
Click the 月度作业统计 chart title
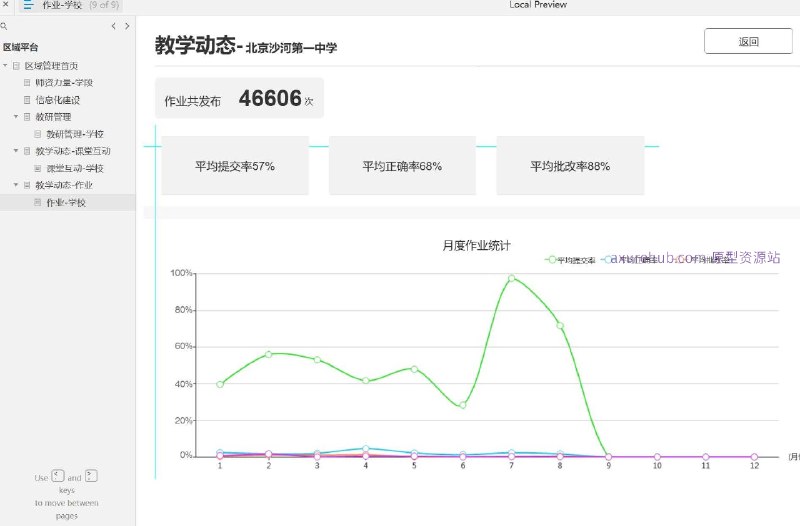pyautogui.click(x=476, y=246)
